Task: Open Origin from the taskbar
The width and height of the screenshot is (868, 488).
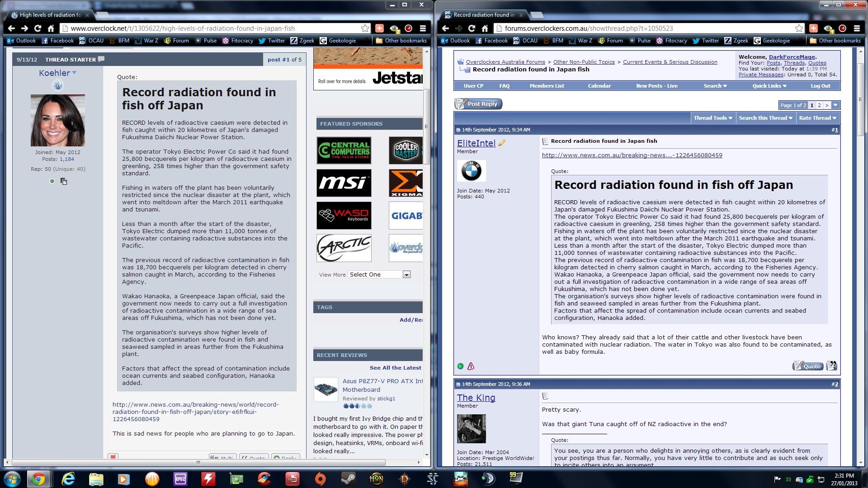Action: click(320, 479)
